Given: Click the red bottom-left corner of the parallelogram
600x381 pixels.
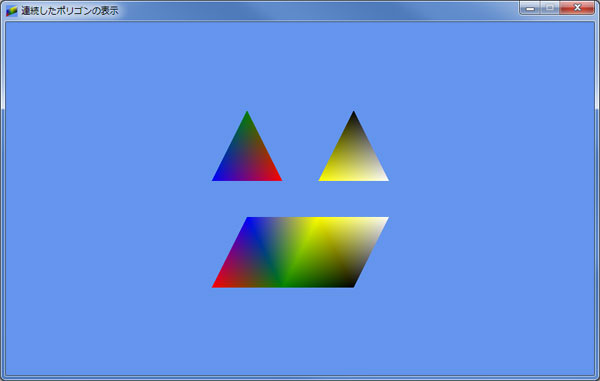Looking at the screenshot, I should pyautogui.click(x=217, y=285).
